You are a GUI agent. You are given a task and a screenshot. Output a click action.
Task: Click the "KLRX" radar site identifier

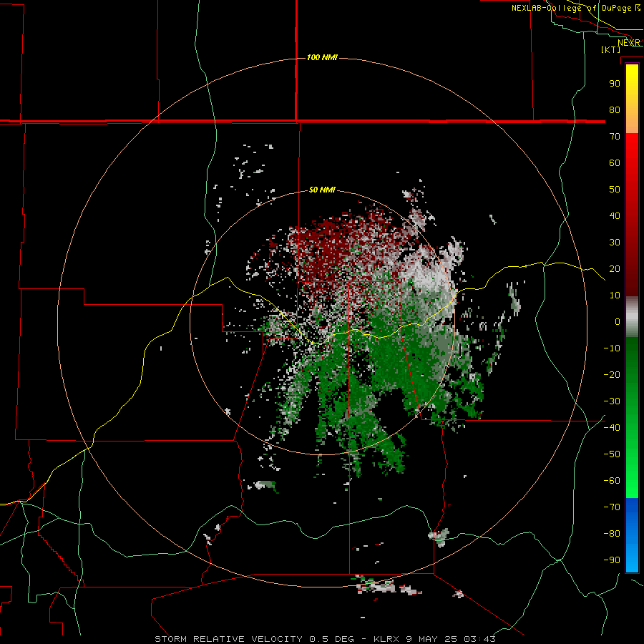(x=386, y=639)
